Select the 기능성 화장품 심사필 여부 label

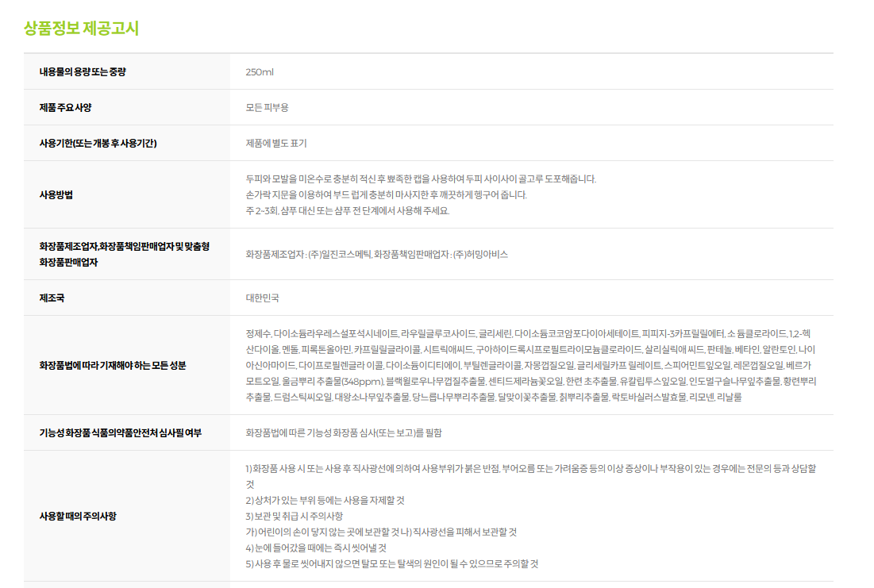pyautogui.click(x=118, y=433)
